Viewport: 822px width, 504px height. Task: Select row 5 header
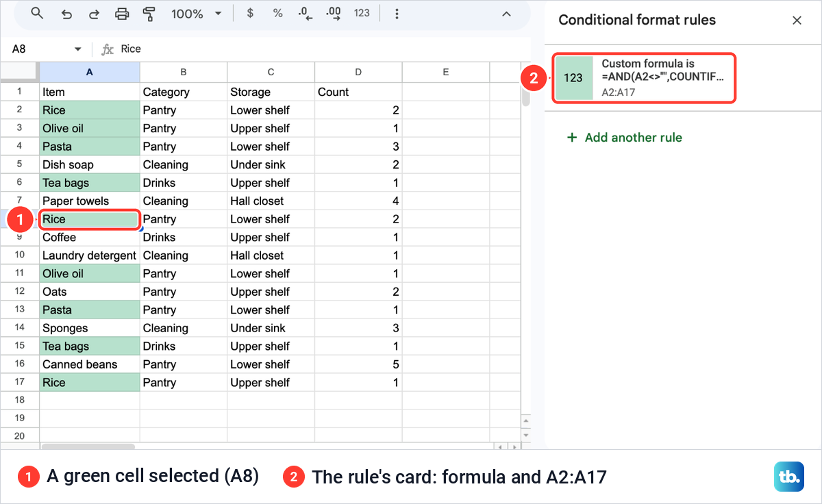tap(19, 164)
